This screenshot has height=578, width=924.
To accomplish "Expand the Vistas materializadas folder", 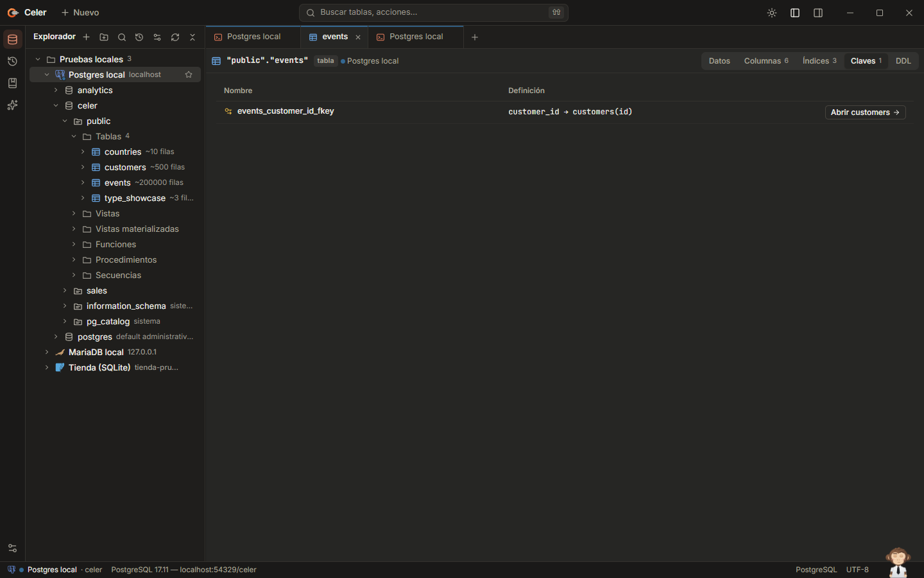I will tap(74, 229).
